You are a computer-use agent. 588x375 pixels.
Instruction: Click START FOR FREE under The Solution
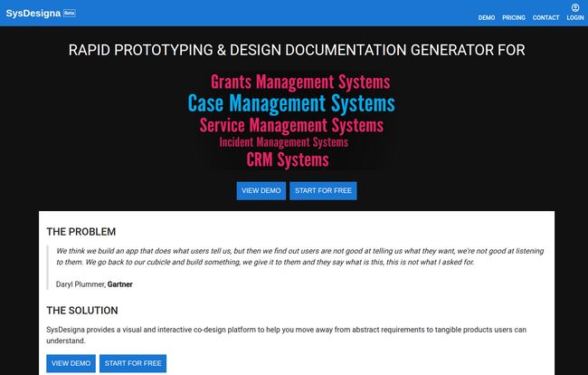133,363
